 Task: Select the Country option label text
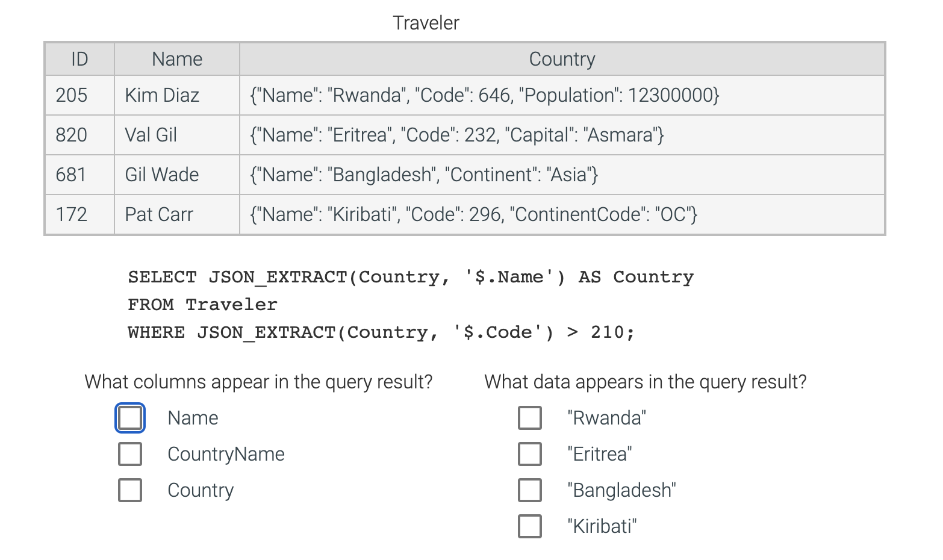[x=201, y=490]
